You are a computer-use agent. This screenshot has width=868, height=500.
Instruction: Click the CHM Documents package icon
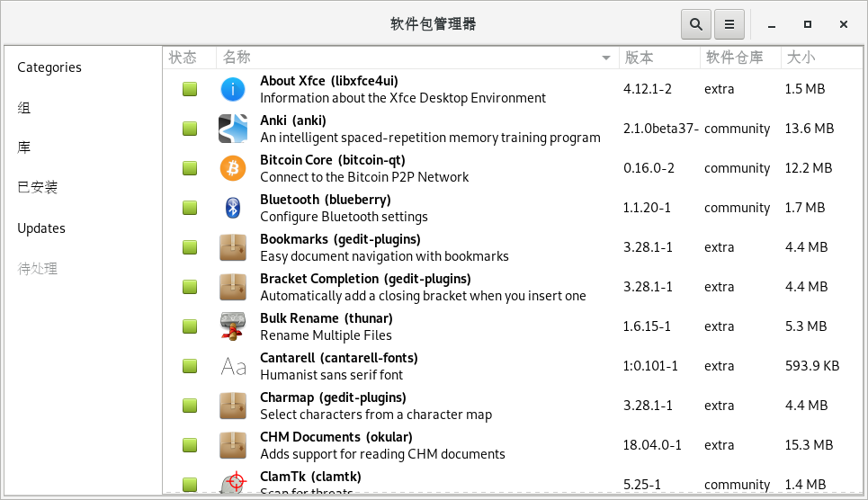[233, 445]
